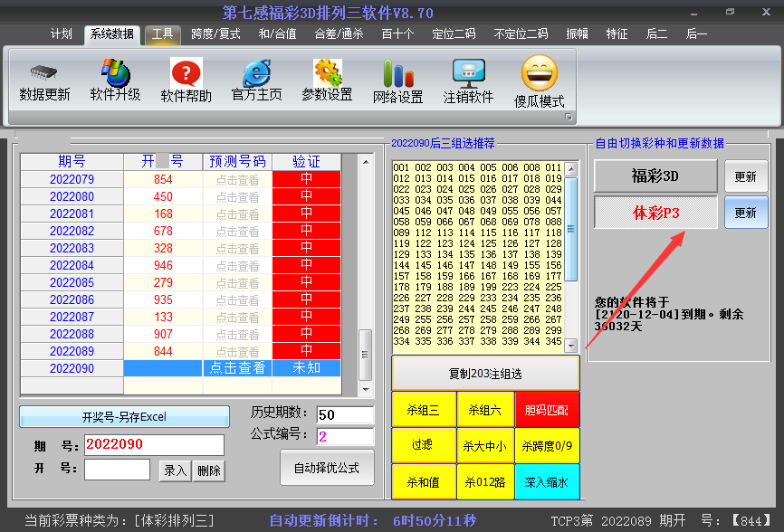784x532 pixels.
Task: Switch to 计划 tab
Action: tap(61, 34)
